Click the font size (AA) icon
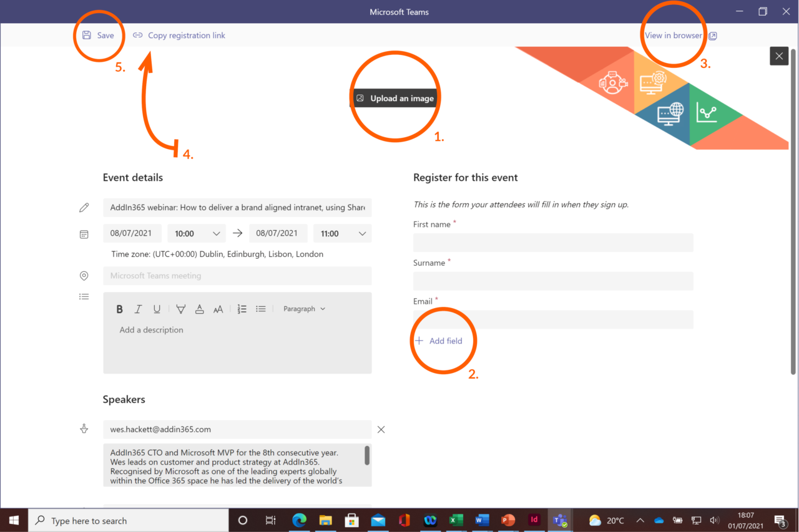Image resolution: width=799 pixels, height=532 pixels. point(218,308)
